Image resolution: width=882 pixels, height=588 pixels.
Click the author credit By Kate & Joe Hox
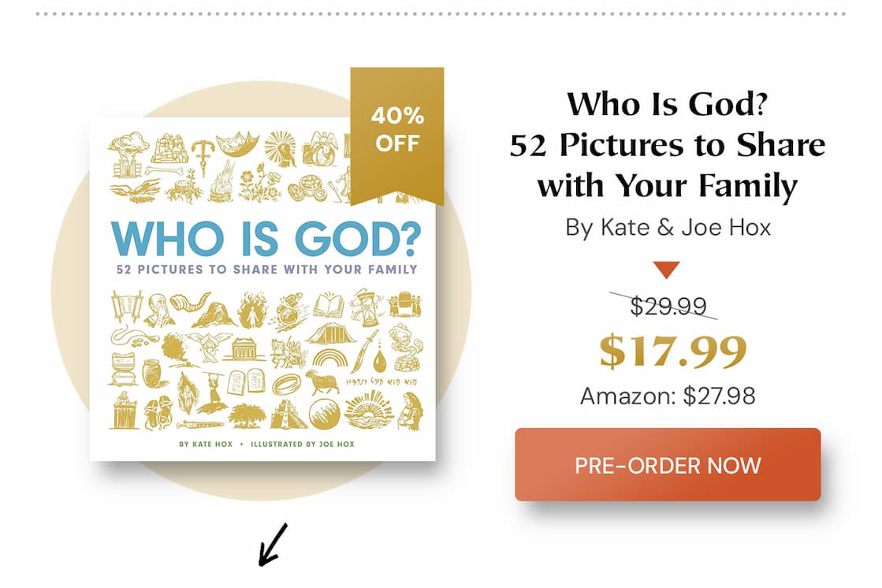click(x=668, y=228)
